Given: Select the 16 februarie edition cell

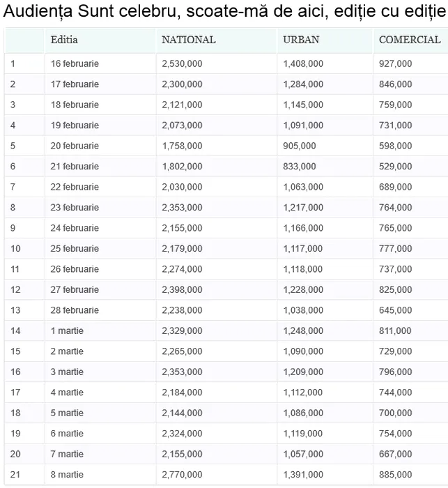Looking at the screenshot, I should pos(75,63).
